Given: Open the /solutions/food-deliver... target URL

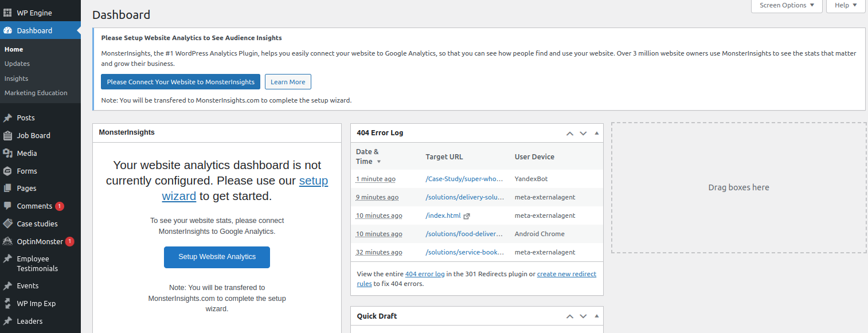Looking at the screenshot, I should pyautogui.click(x=464, y=234).
